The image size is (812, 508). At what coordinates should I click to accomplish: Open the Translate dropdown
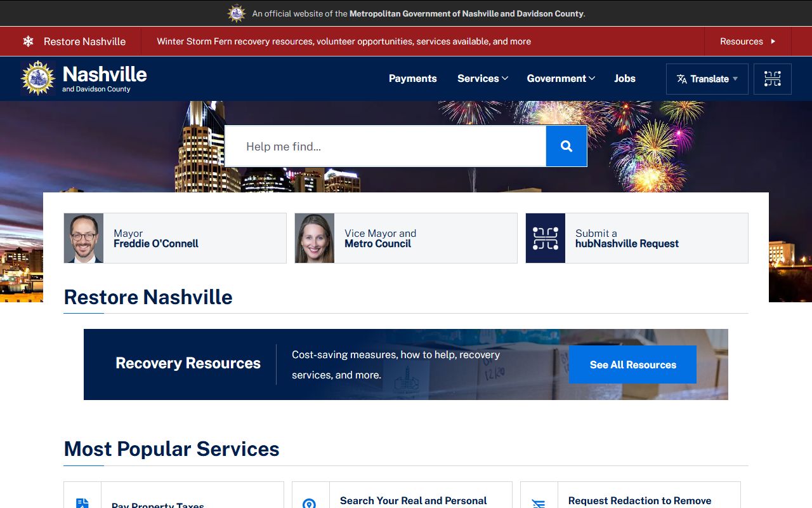pyautogui.click(x=707, y=79)
